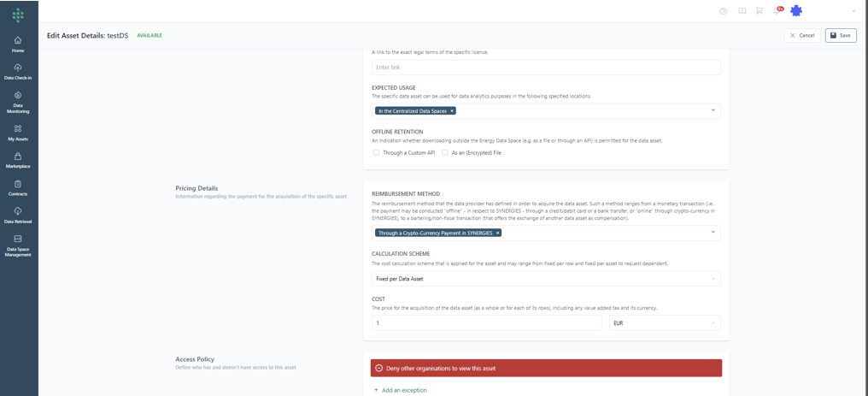Expand the Expected Usage dropdown
This screenshot has width=868, height=396.
point(713,110)
